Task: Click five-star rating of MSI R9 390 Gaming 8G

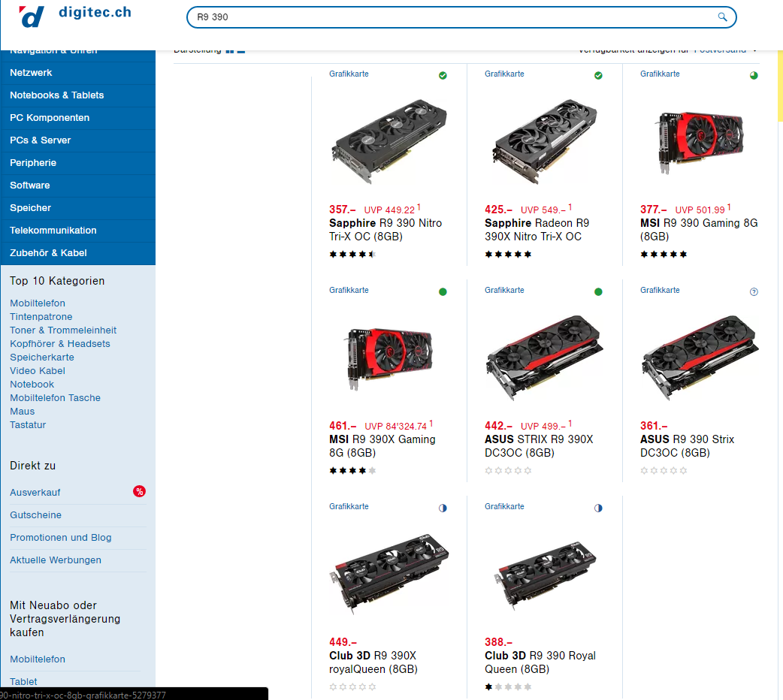Action: click(x=664, y=254)
